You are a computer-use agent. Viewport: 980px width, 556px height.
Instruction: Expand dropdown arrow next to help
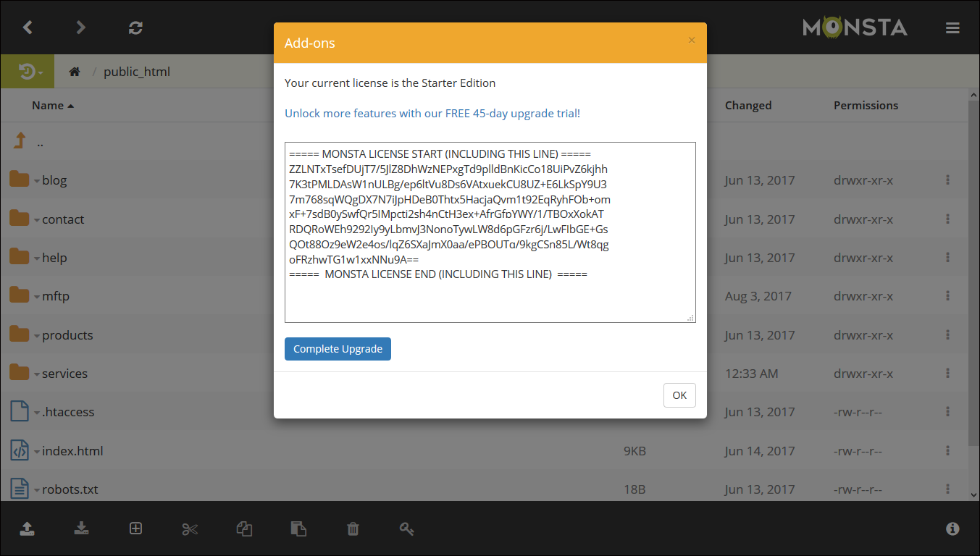tap(36, 258)
